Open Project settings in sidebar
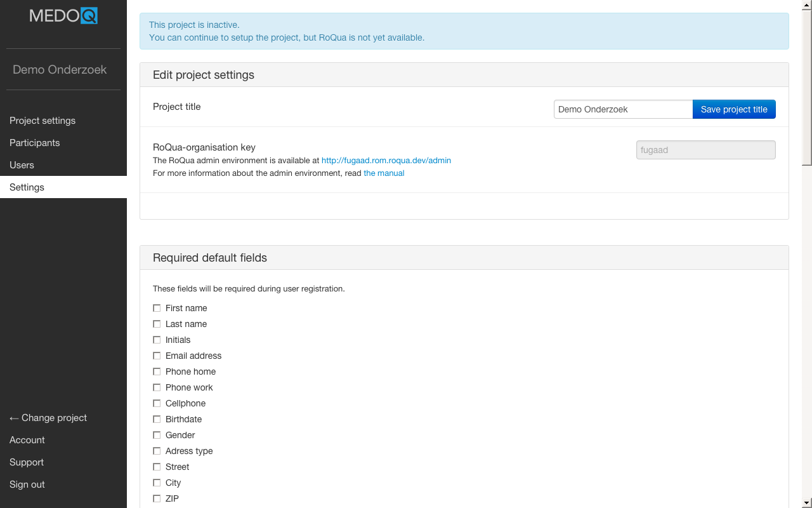The image size is (812, 508). pyautogui.click(x=43, y=121)
